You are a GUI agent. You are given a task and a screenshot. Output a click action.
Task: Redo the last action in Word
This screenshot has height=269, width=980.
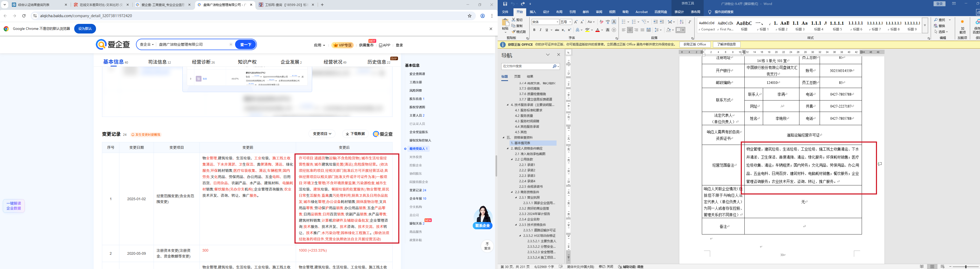pyautogui.click(x=523, y=4)
